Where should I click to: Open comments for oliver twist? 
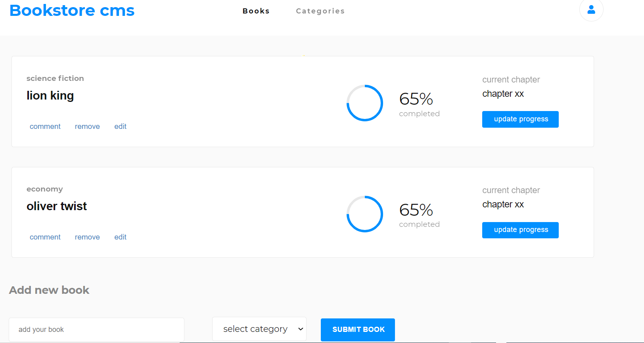[45, 237]
